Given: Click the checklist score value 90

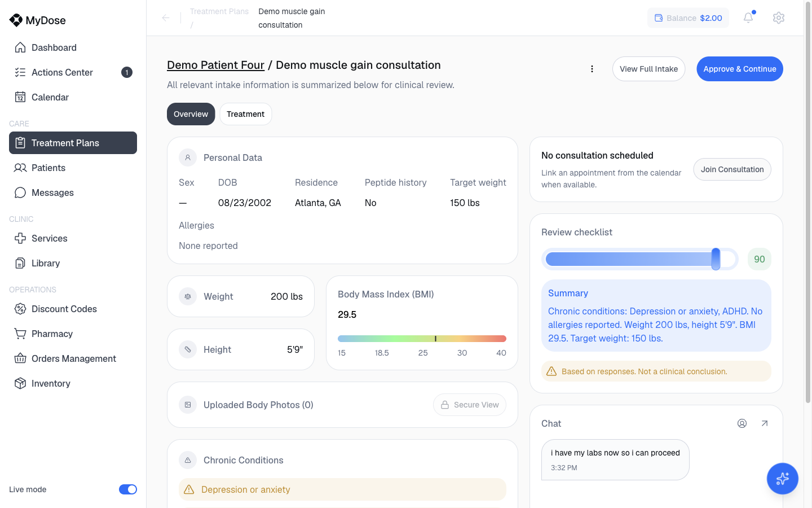Looking at the screenshot, I should tap(760, 259).
